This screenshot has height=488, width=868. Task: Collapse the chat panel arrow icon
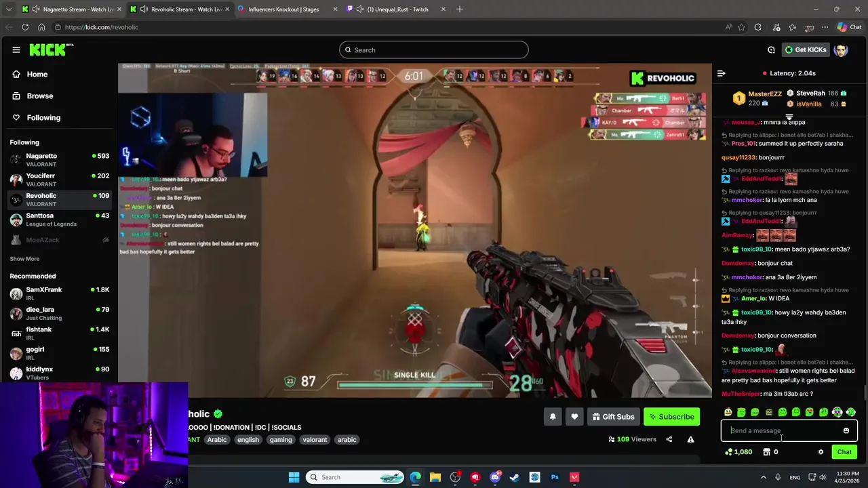tap(722, 73)
